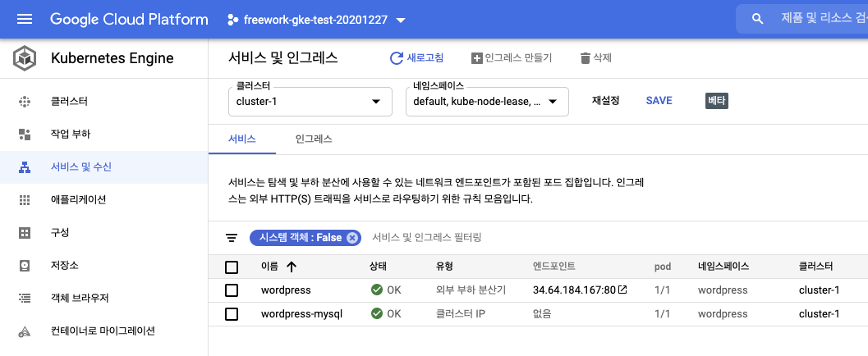Sort by the 이름 column arrow
The width and height of the screenshot is (868, 356).
pos(292,267)
